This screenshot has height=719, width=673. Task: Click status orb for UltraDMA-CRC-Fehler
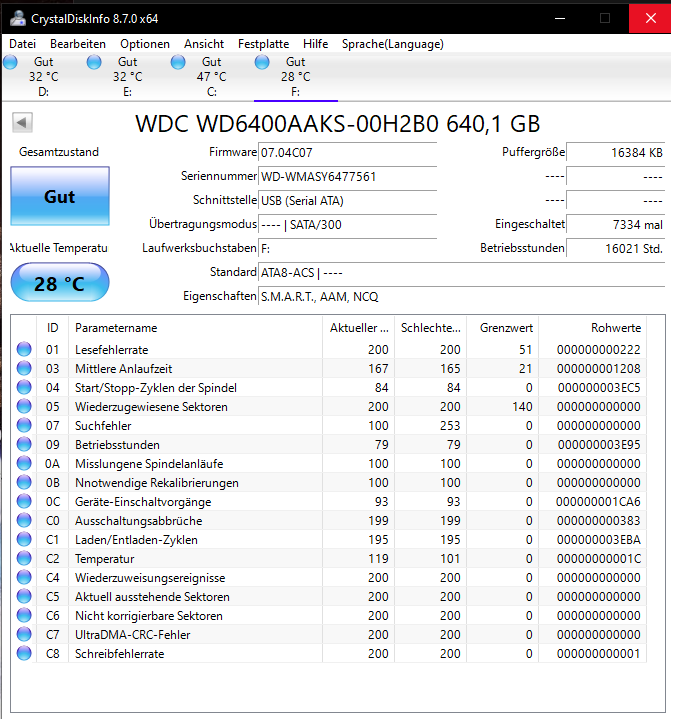[x=24, y=635]
